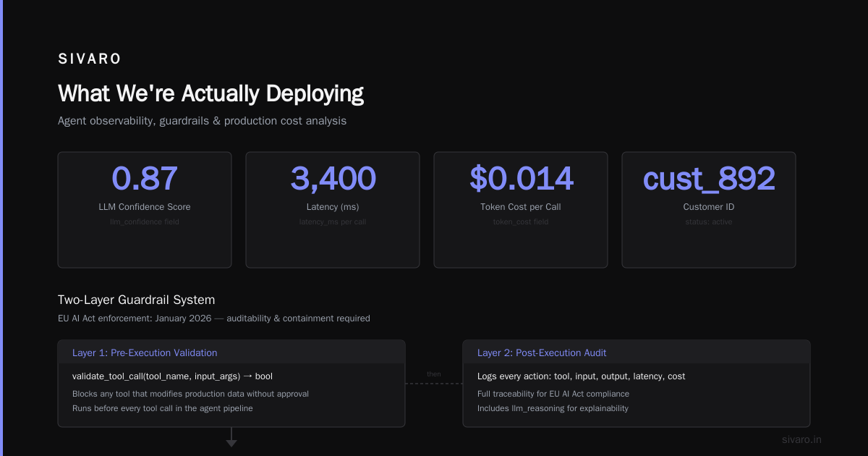Screen dimensions: 868x456
Task: Click the 0.87 confidence value
Action: [145, 179]
